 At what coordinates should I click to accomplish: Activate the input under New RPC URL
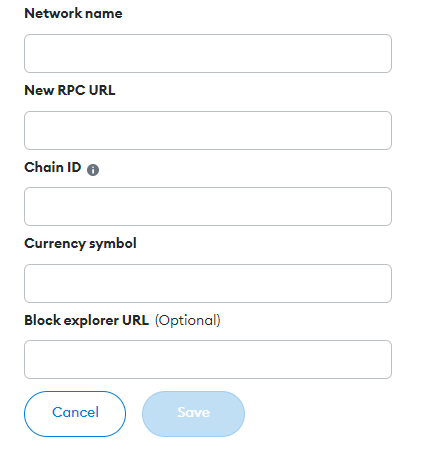[208, 130]
